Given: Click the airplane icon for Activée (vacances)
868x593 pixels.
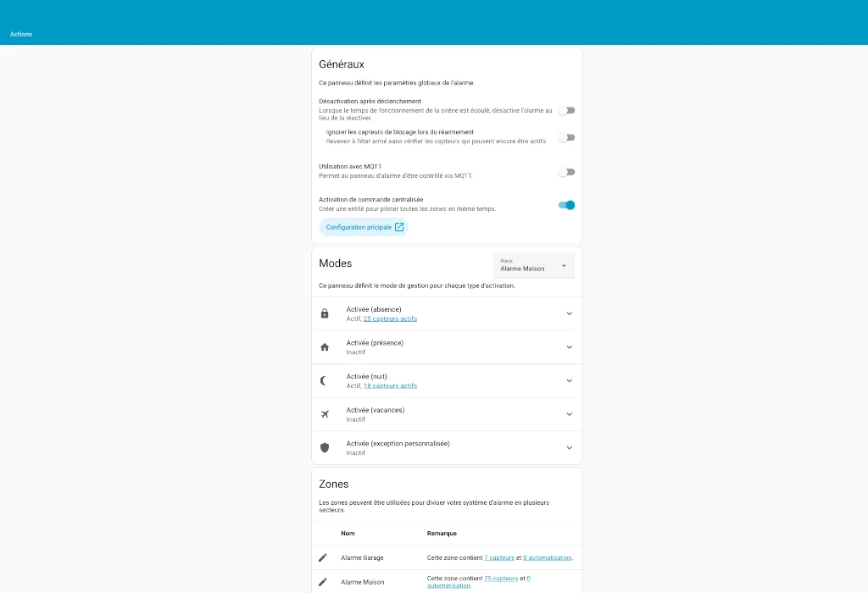Looking at the screenshot, I should (x=325, y=414).
